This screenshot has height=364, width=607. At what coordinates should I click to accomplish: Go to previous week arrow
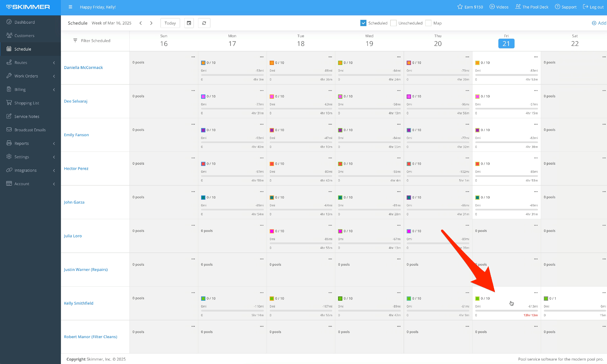coord(141,23)
